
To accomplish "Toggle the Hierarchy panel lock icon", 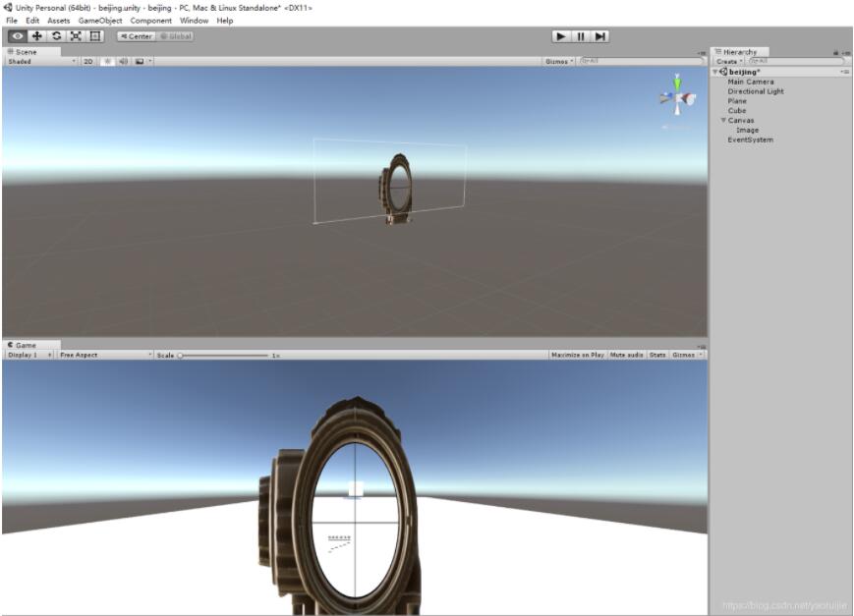I will click(836, 53).
